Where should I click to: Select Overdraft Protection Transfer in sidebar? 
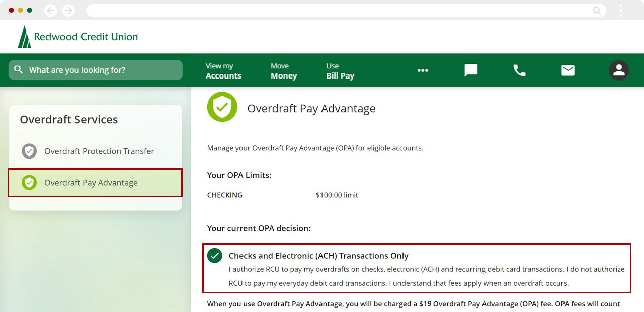click(96, 151)
